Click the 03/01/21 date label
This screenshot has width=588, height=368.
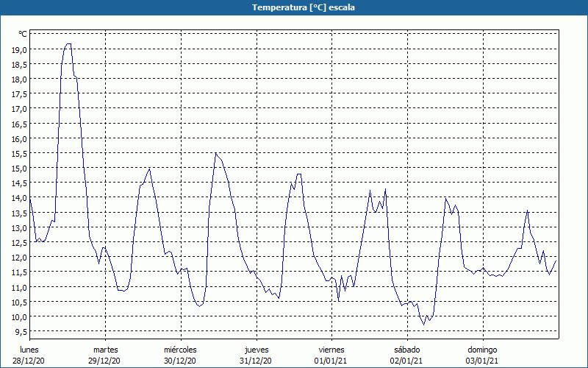point(482,361)
